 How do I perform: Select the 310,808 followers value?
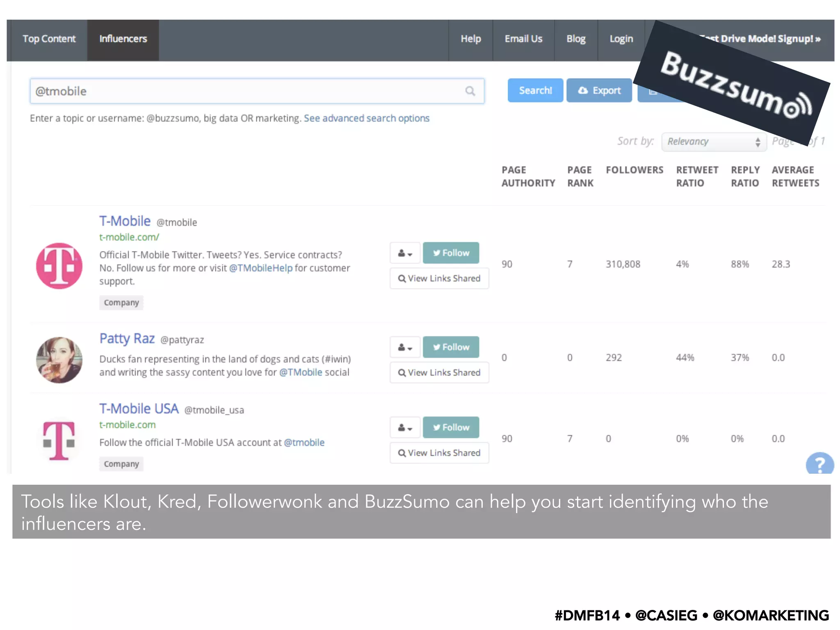coord(623,264)
